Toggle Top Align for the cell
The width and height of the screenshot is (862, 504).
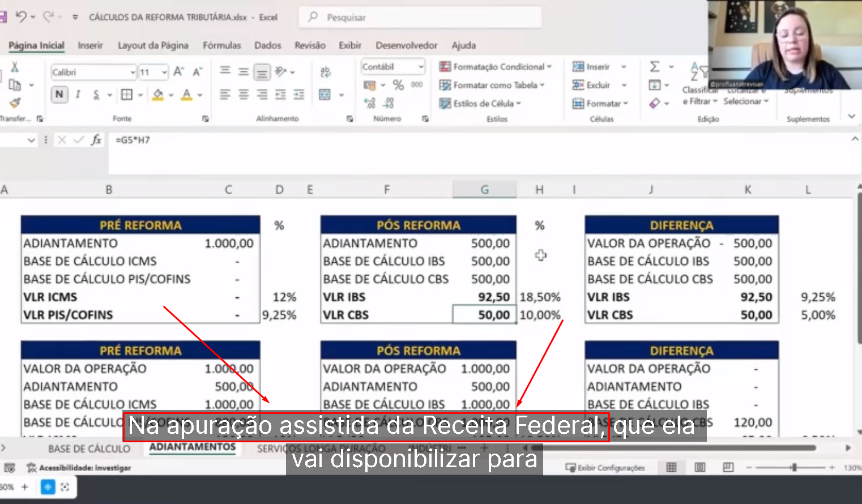click(x=225, y=71)
